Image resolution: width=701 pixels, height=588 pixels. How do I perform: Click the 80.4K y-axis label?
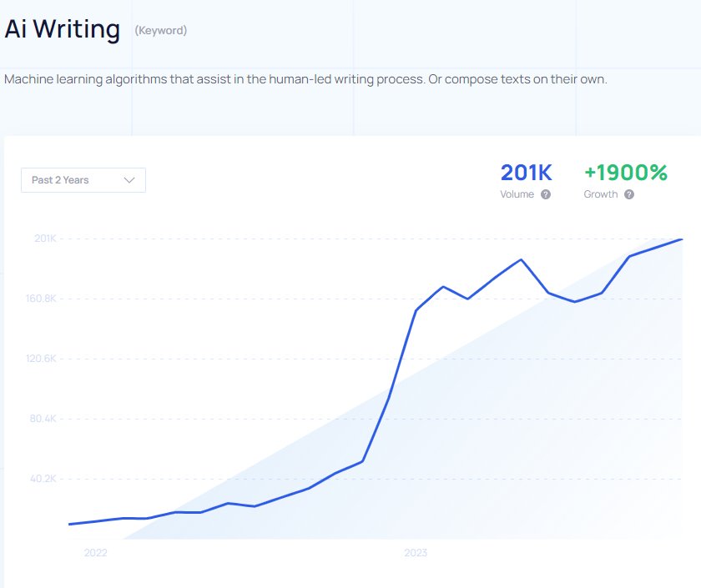42,419
